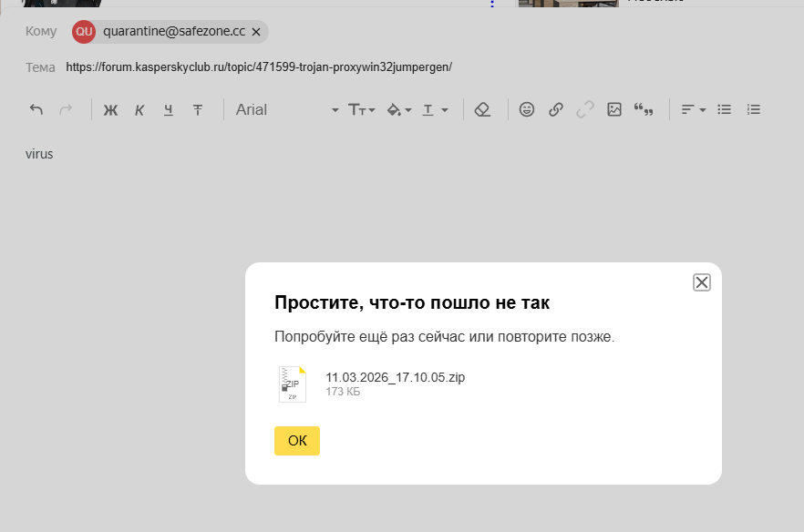Click the remove link icon
The width and height of the screenshot is (804, 532).
585,109
